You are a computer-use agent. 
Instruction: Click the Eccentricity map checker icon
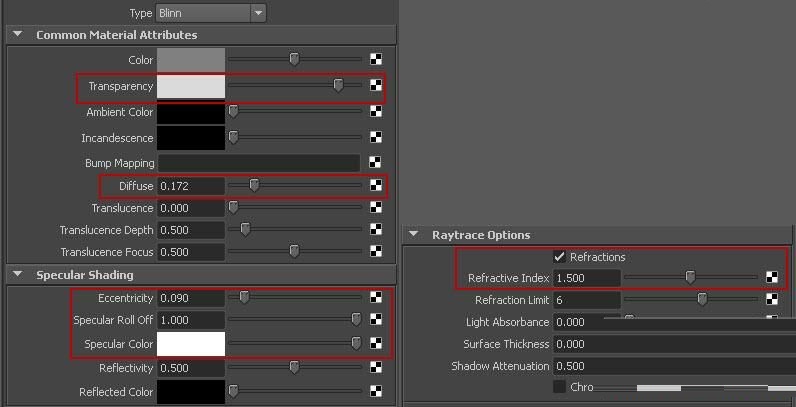pos(376,297)
